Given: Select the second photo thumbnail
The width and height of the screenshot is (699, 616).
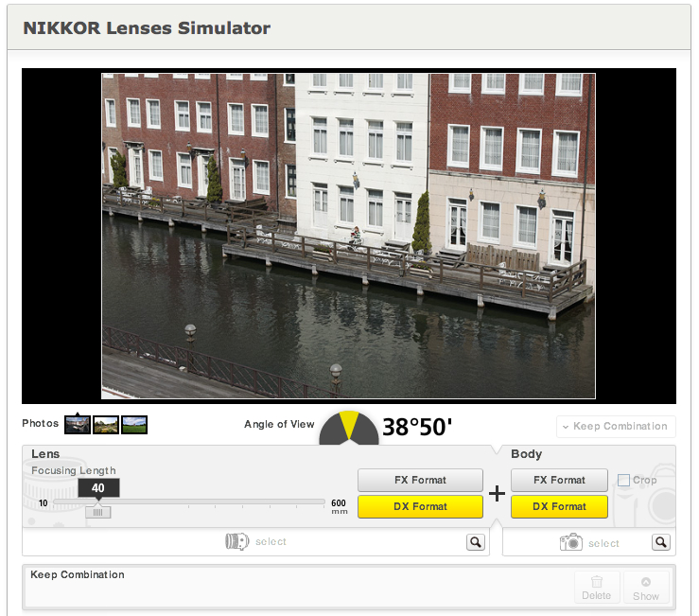Looking at the screenshot, I should [x=105, y=425].
